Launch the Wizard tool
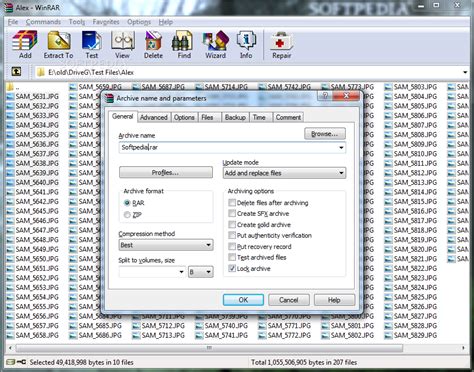The height and width of the screenshot is (372, 474). 215,45
